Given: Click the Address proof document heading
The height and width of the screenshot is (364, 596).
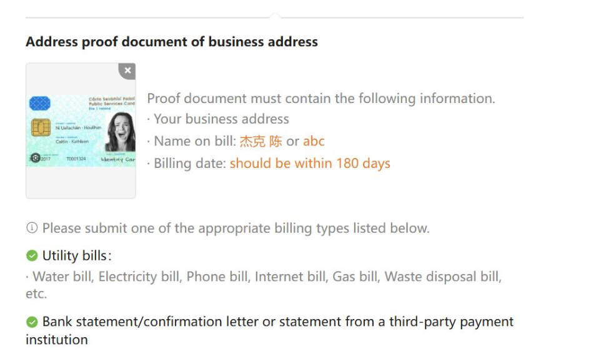Looking at the screenshot, I should click(172, 41).
